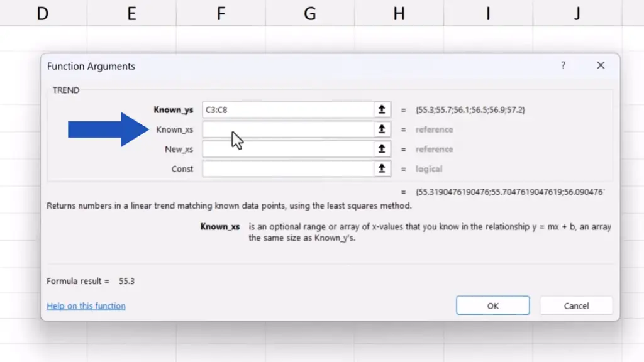Select column J header
Screen dimensions: 644x362
577,13
